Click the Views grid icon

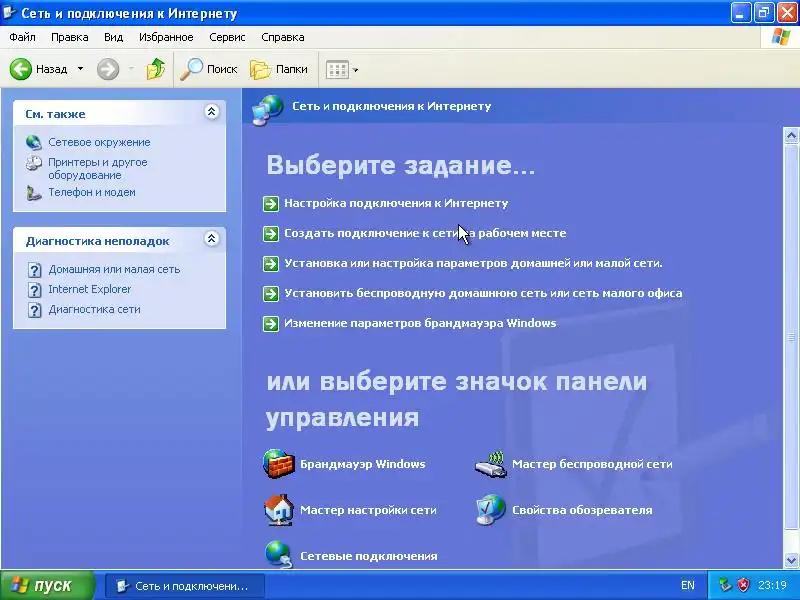coord(337,69)
